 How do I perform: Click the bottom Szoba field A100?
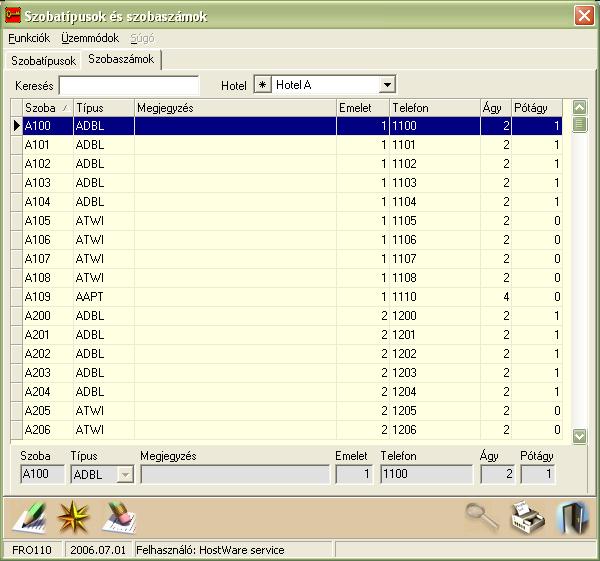coord(42,475)
